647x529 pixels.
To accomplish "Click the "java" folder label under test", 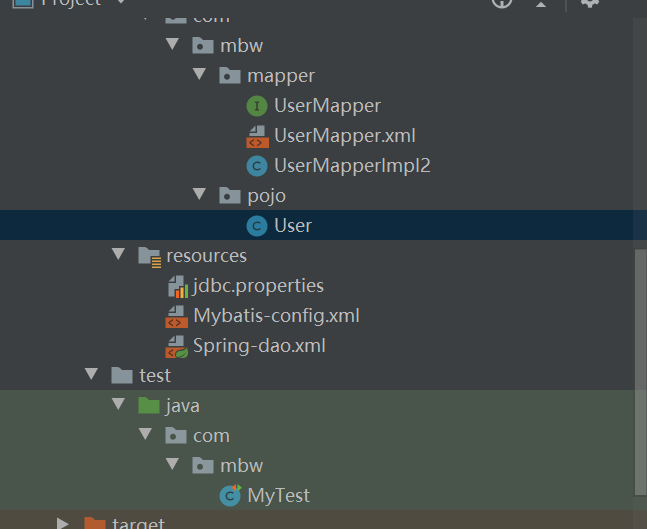I will click(183, 406).
